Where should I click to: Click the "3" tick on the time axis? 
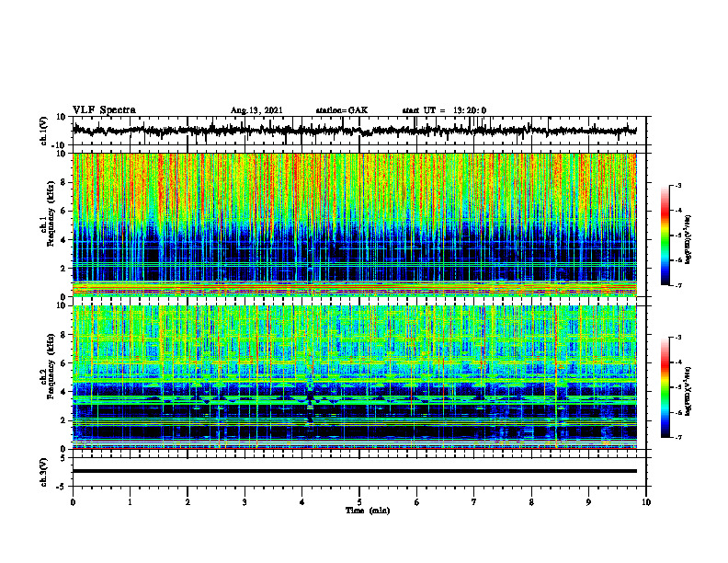point(245,502)
